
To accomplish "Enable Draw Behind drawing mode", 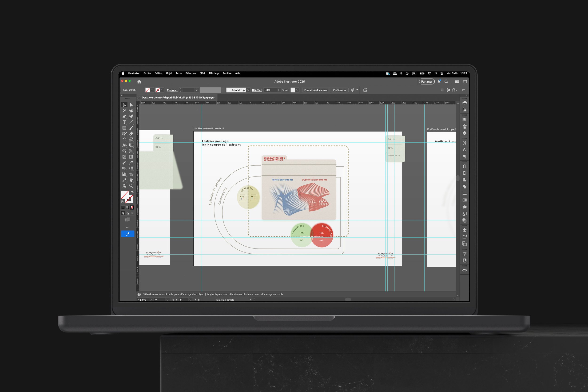I will pos(128,213).
